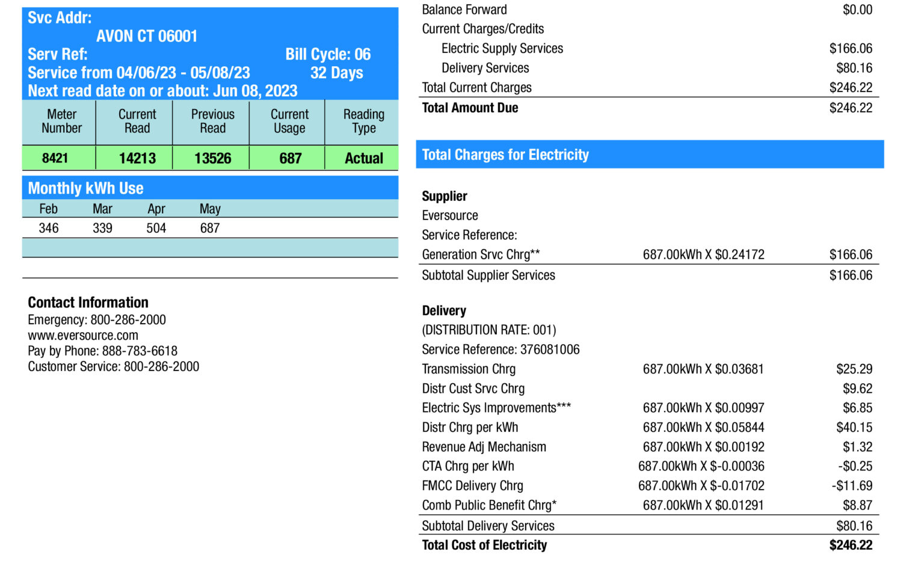Click the Total Amount Due label

click(x=470, y=108)
